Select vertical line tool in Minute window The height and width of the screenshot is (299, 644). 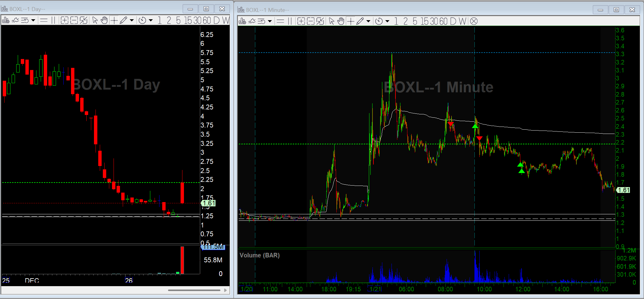click(290, 21)
